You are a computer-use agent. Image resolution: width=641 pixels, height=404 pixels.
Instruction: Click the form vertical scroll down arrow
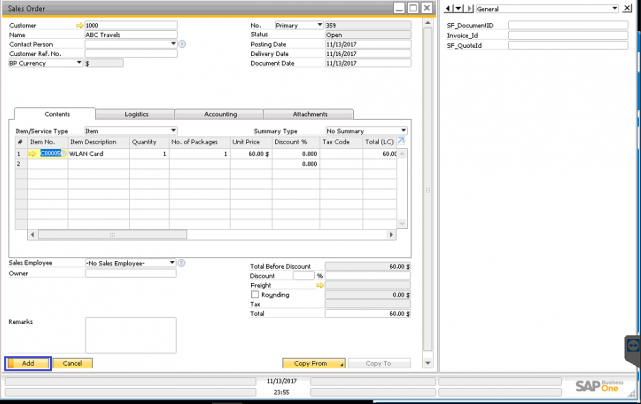(427, 363)
